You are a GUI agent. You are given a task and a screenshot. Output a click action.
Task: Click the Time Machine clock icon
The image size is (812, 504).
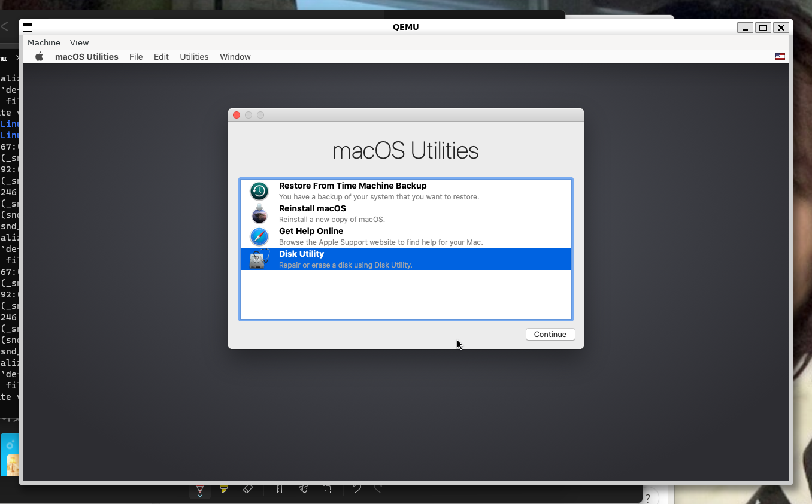click(x=259, y=191)
